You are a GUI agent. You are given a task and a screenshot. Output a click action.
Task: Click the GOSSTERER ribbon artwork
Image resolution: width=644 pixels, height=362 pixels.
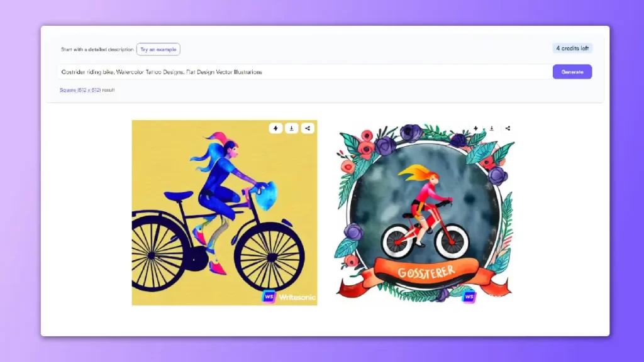pyautogui.click(x=428, y=270)
